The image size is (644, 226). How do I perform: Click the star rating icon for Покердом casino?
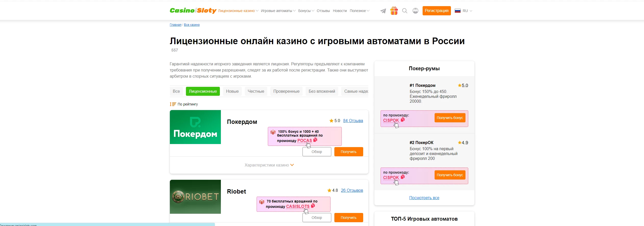point(331,121)
